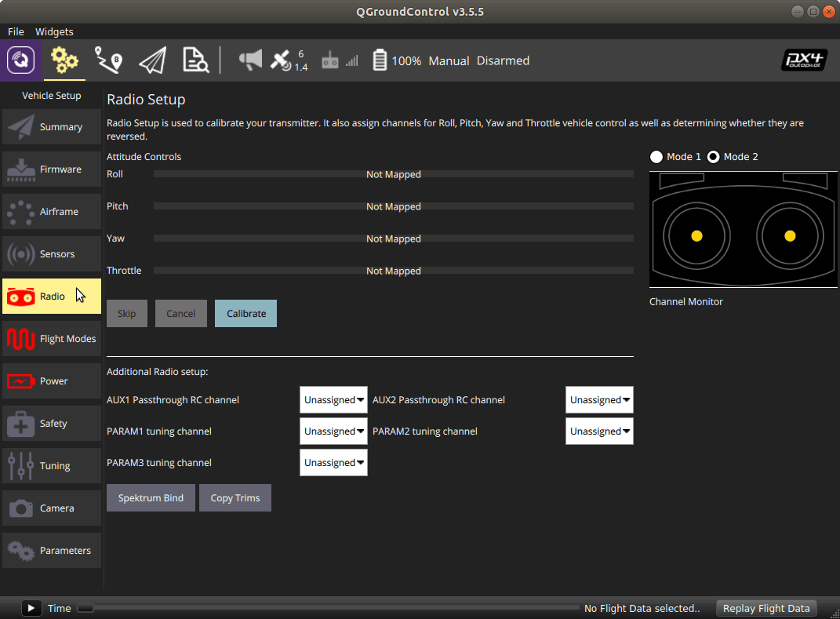Open the File menu
The width and height of the screenshot is (840, 619).
(16, 31)
